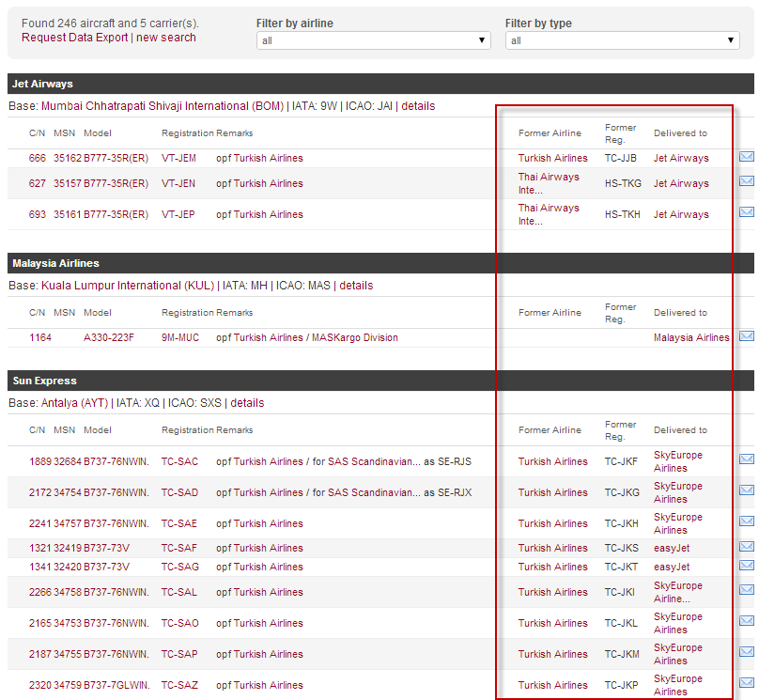Screen dimensions: 759x700
Task: Click the envelope icon in TC-SAG row
Action: tap(747, 566)
